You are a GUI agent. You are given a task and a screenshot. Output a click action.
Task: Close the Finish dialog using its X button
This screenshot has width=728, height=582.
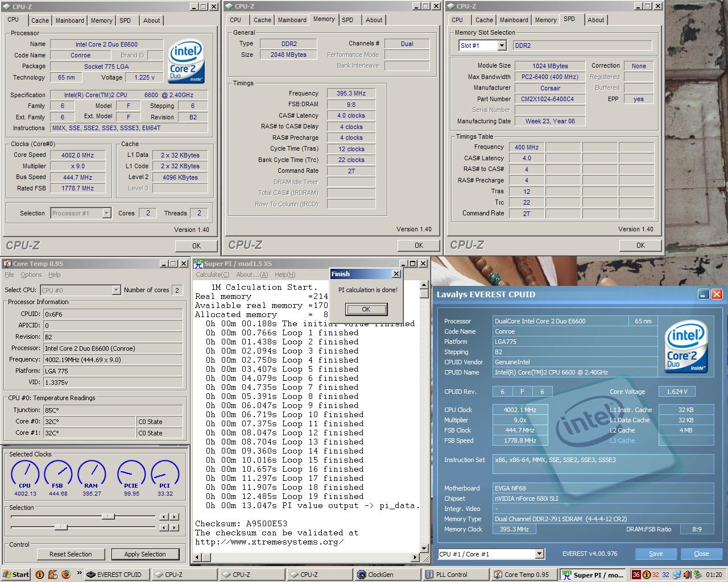[x=396, y=274]
